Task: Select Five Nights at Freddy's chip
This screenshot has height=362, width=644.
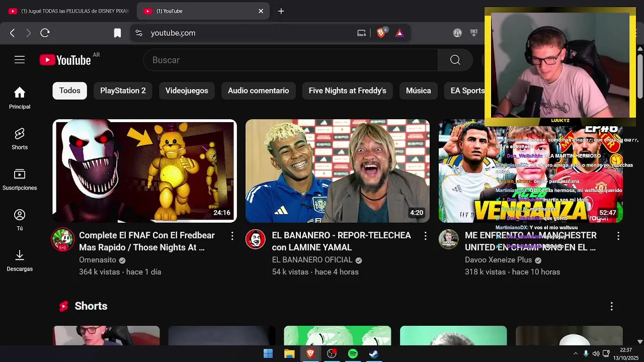Action: (348, 90)
